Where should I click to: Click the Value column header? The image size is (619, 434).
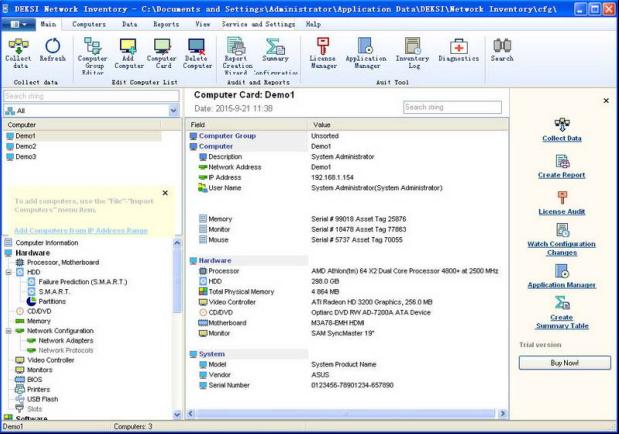coord(407,125)
